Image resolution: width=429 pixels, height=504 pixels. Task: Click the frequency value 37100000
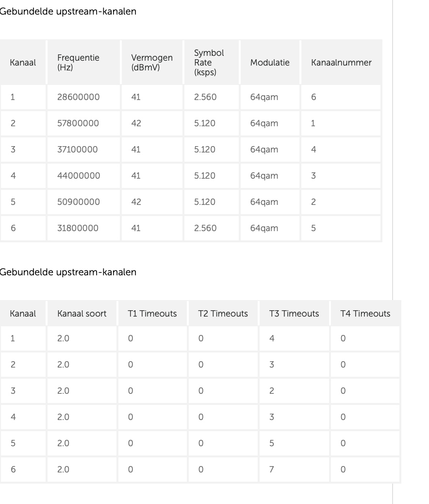[x=78, y=150]
